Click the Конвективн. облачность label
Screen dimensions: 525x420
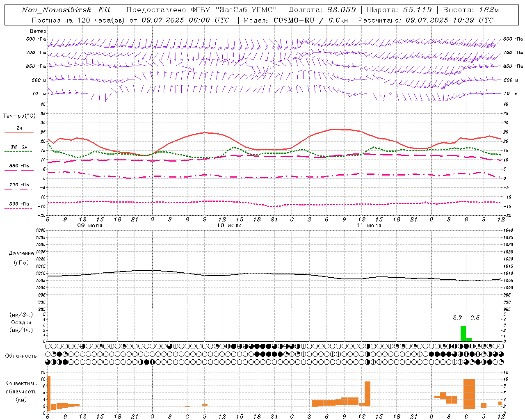click(21, 387)
